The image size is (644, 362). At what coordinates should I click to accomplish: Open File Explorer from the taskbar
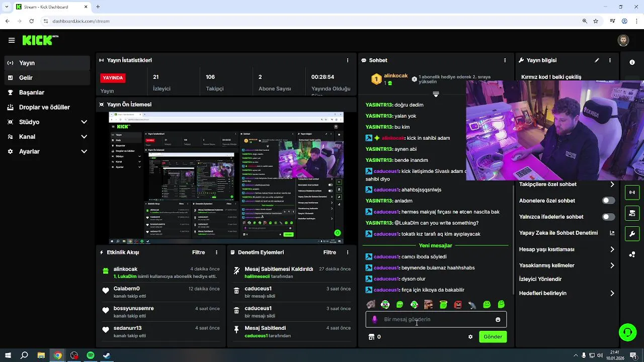pyautogui.click(x=41, y=355)
